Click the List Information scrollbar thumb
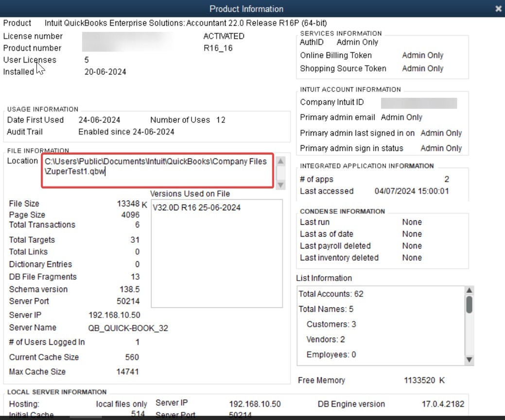This screenshot has height=420, width=505. click(469, 304)
